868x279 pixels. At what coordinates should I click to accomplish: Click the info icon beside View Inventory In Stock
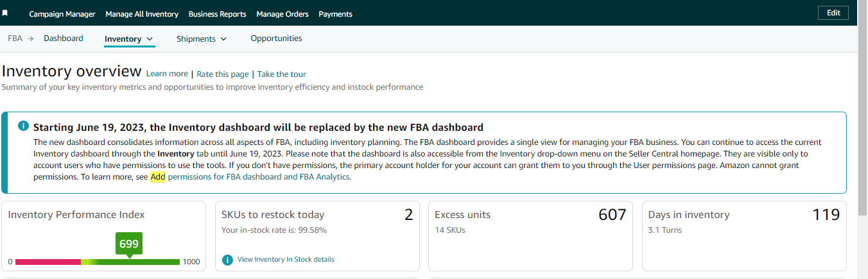click(x=227, y=260)
